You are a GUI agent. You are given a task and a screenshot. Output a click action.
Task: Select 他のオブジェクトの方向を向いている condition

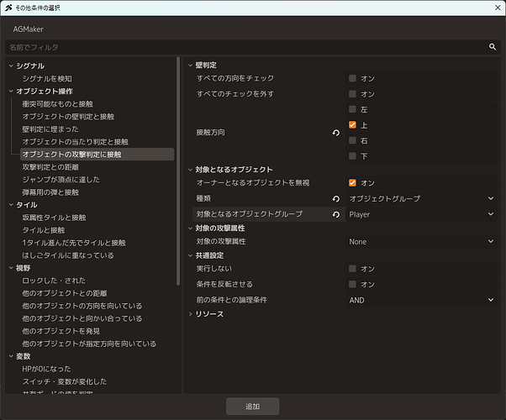pos(82,306)
